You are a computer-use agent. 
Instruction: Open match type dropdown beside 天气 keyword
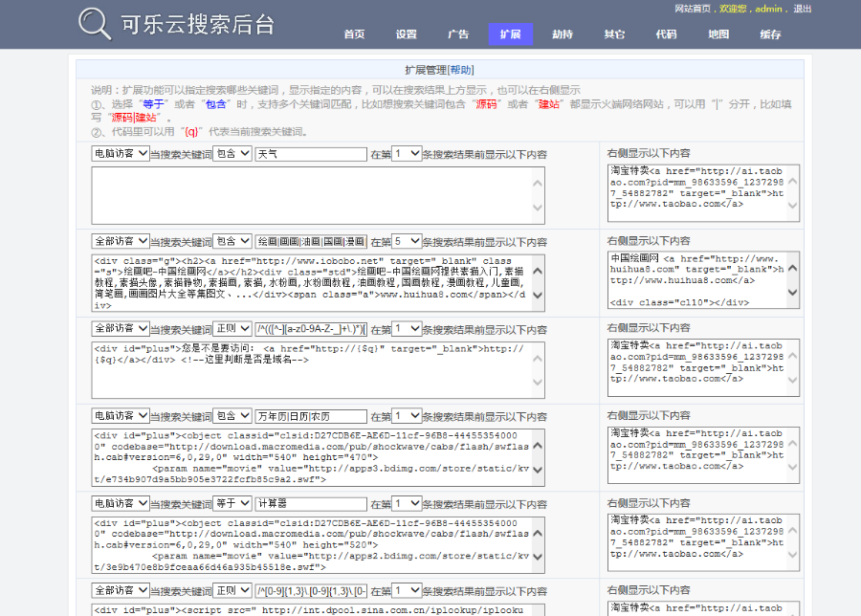(232, 153)
